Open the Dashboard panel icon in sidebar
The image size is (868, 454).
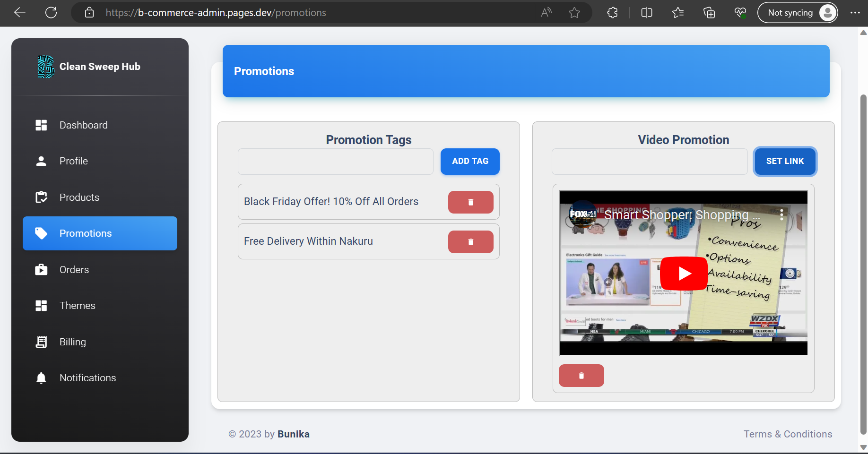[x=41, y=125]
